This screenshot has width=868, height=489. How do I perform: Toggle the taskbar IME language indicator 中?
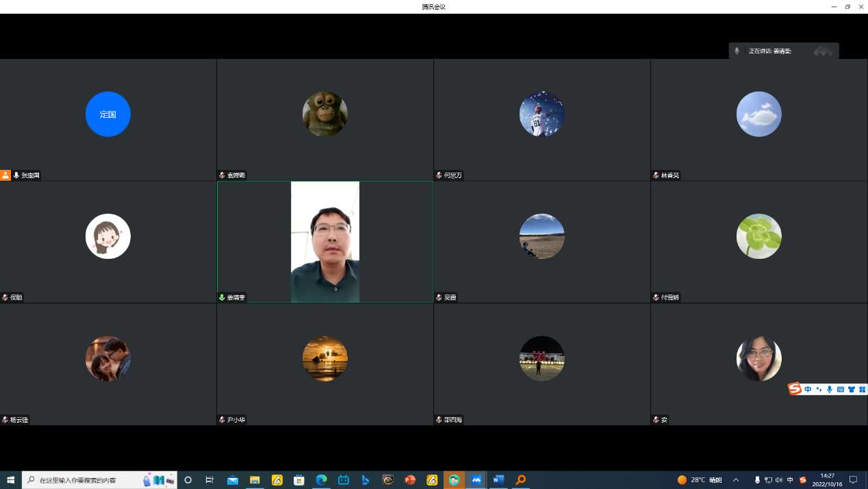[x=791, y=480]
